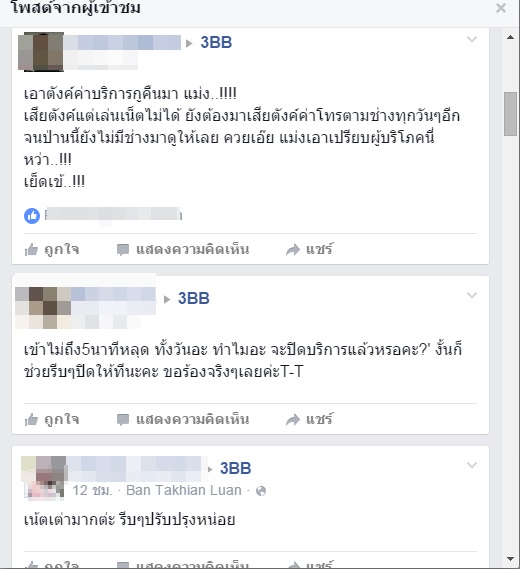Open first post's options chevron

(472, 39)
